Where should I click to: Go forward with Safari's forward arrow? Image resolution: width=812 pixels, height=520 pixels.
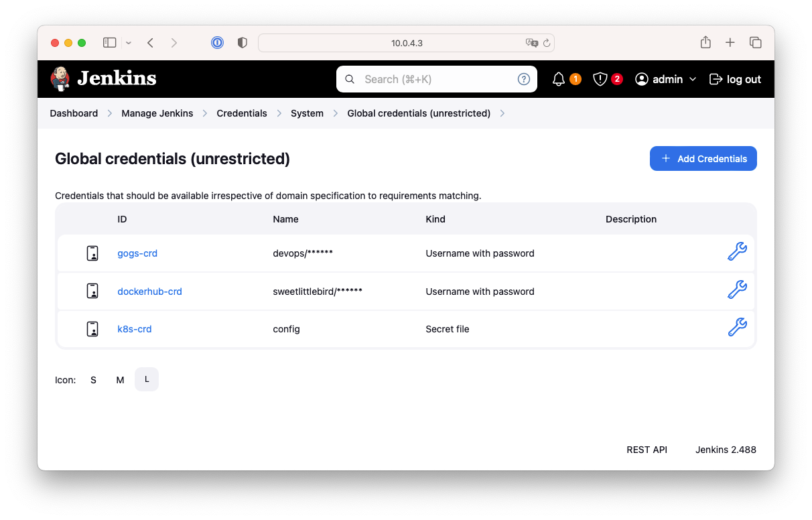pos(174,43)
